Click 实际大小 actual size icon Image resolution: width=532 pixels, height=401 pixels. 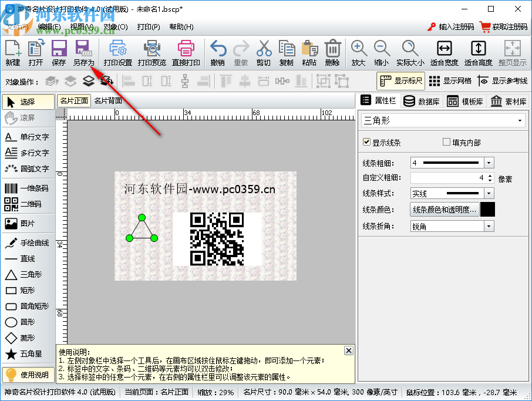pyautogui.click(x=410, y=53)
